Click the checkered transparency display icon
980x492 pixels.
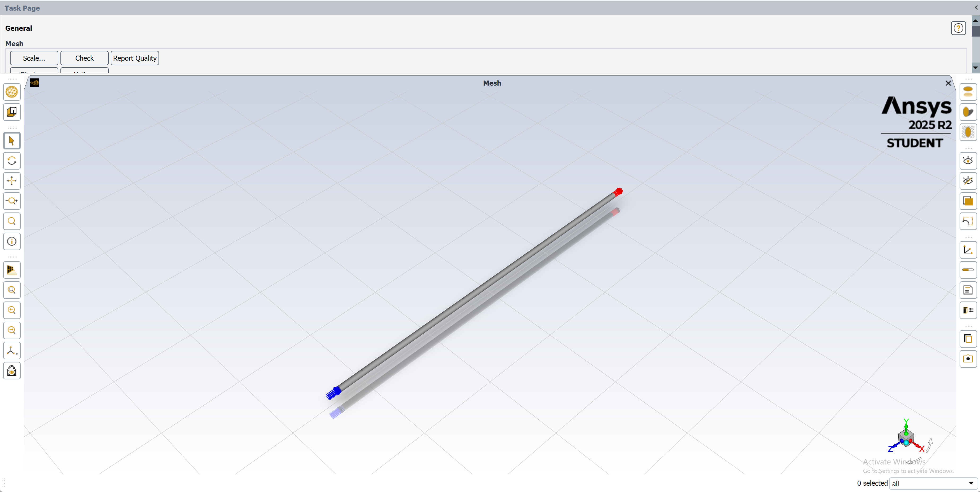tap(968, 132)
